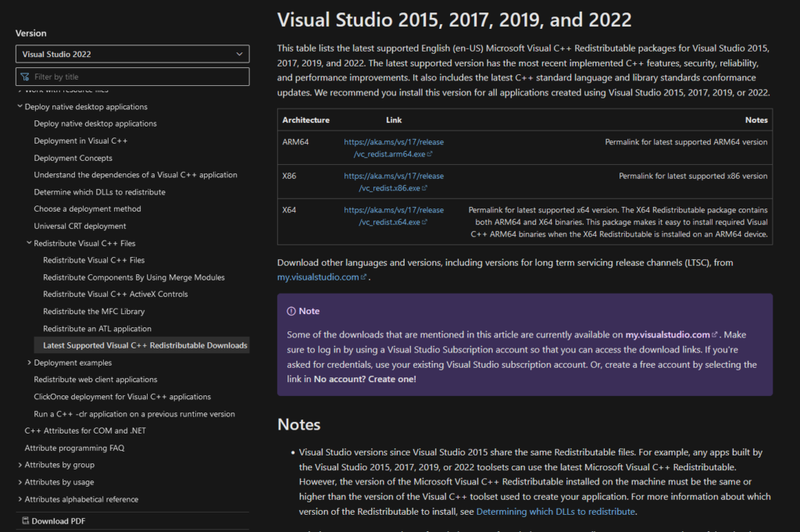Open my.visualstudio.com link inside the Note box
The width and height of the screenshot is (800, 532).
tap(671, 335)
